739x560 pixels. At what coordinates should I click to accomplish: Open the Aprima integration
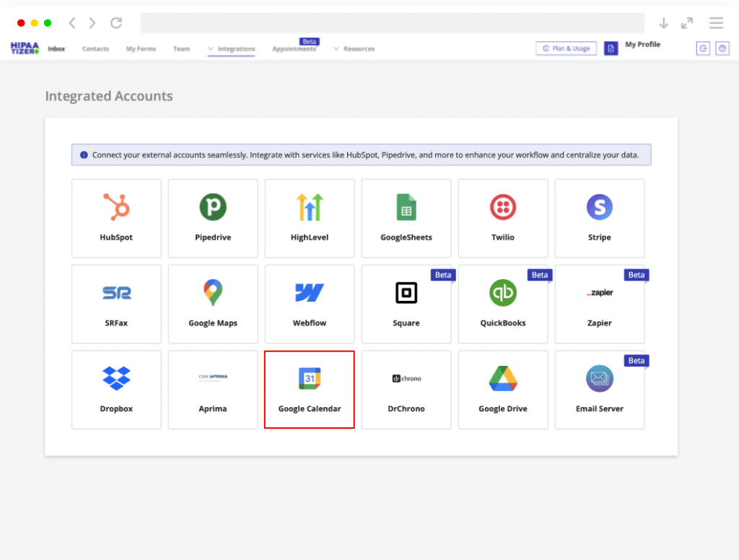coord(213,390)
